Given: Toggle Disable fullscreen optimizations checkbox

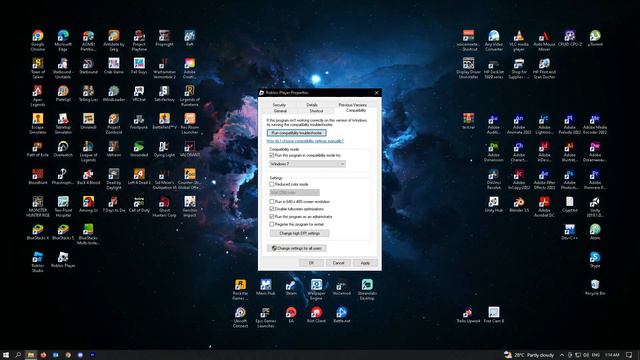Looking at the screenshot, I should (271, 209).
